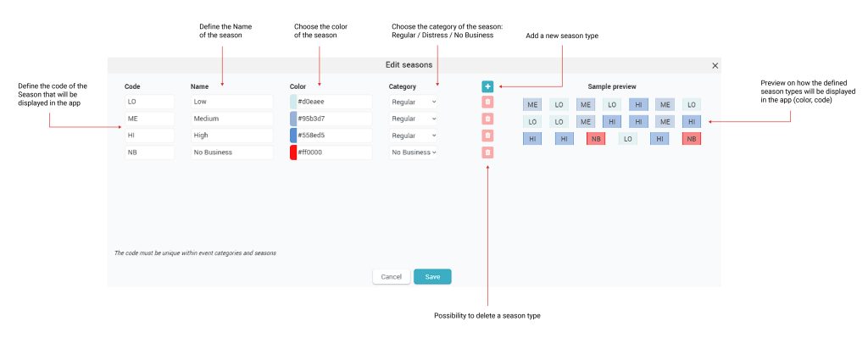
Task: Delete the Low season row
Action: 487,103
